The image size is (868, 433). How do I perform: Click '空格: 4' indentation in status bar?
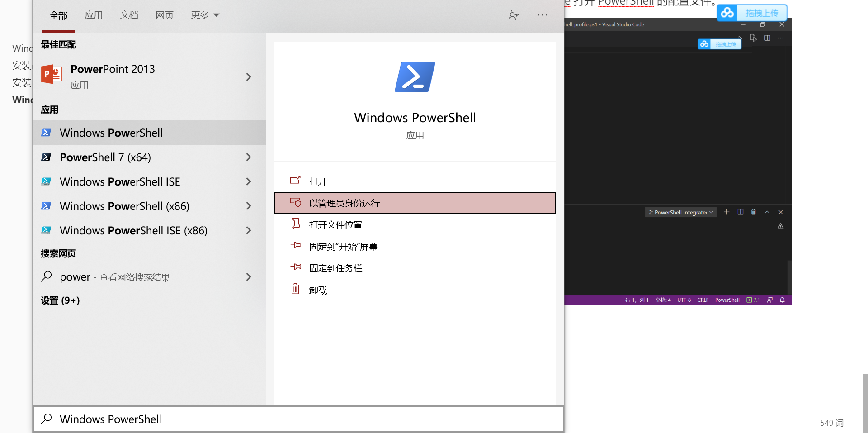pyautogui.click(x=663, y=300)
